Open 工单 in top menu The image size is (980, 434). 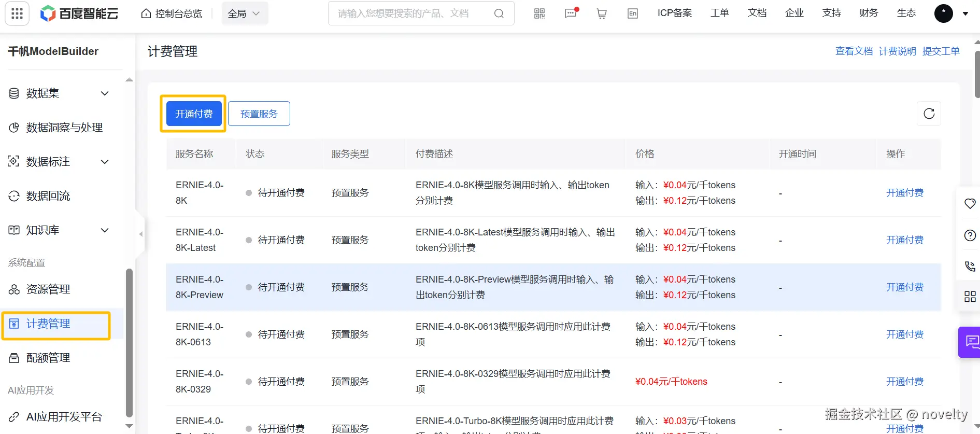[719, 13]
